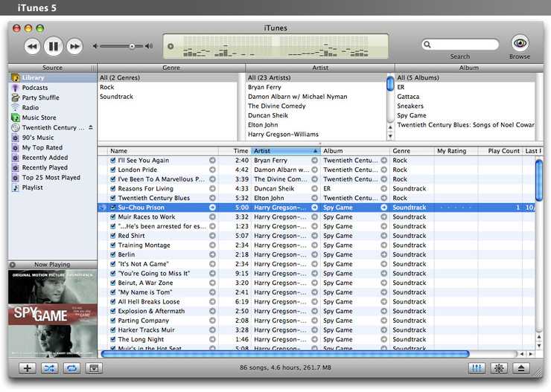Sort by lower Genre column header
Screen dimensions: 551x392
tap(412, 151)
